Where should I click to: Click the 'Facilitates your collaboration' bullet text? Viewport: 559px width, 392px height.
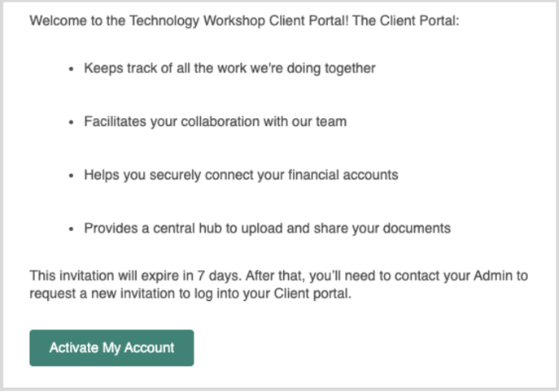point(216,122)
